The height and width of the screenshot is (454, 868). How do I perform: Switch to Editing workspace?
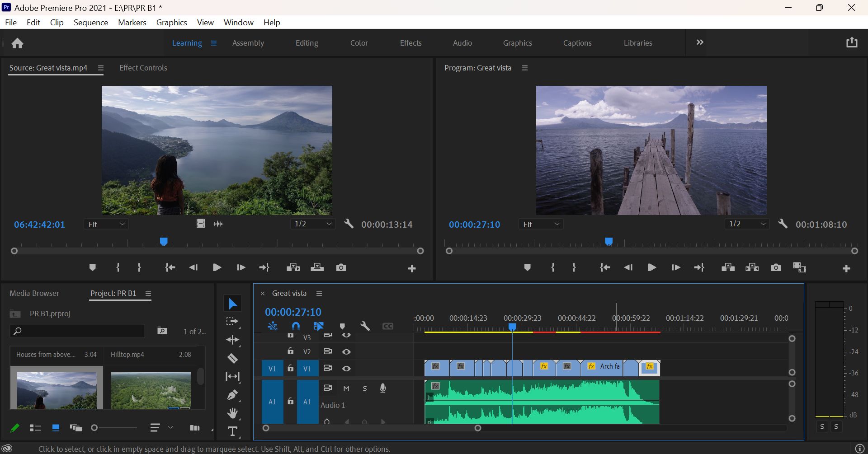(x=307, y=43)
